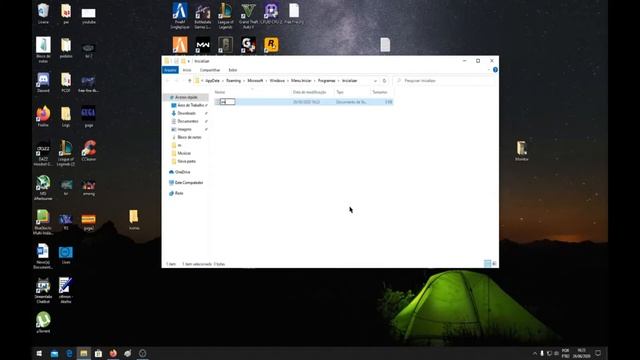The image size is (640, 360).
Task: Click the taskbar clock and date
Action: (x=582, y=353)
